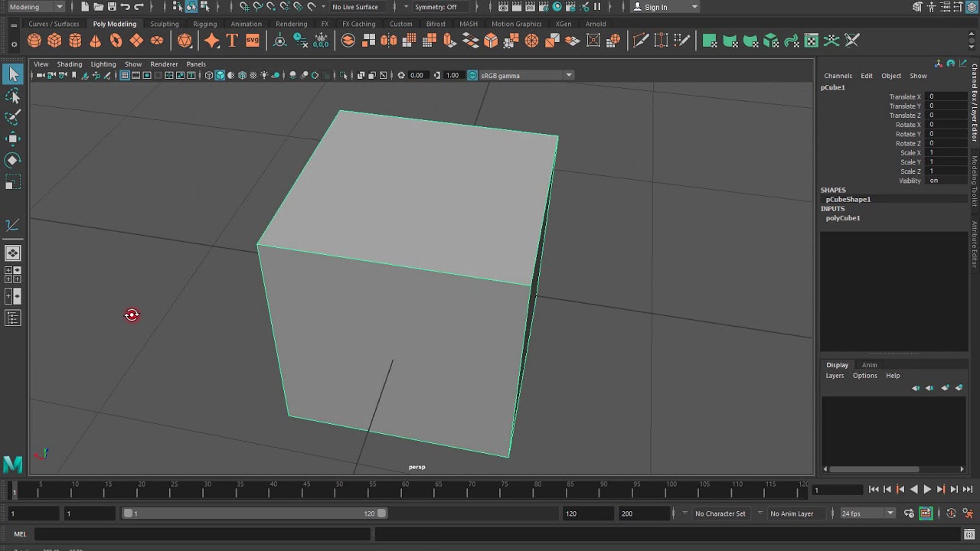Image resolution: width=980 pixels, height=551 pixels.
Task: Switch to the Sculpting shelf tab
Action: [165, 24]
